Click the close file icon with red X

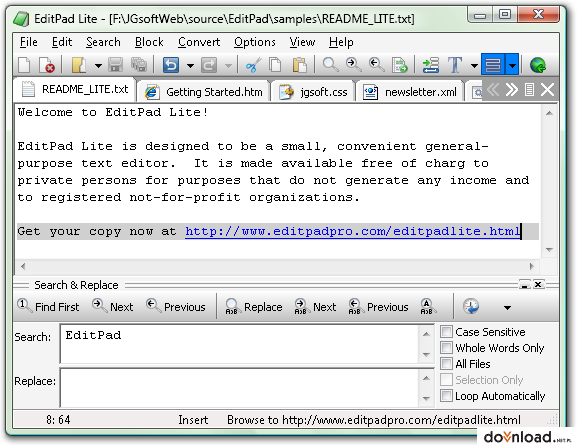[47, 65]
